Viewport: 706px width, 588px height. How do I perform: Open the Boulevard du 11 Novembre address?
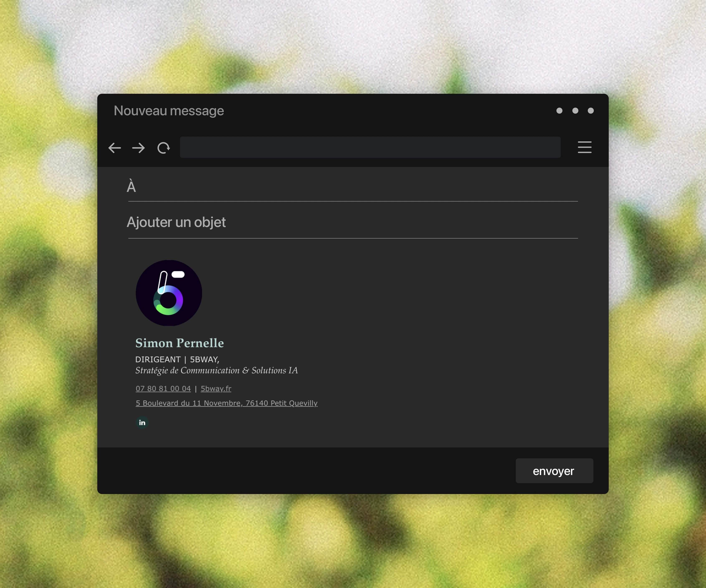tap(226, 403)
